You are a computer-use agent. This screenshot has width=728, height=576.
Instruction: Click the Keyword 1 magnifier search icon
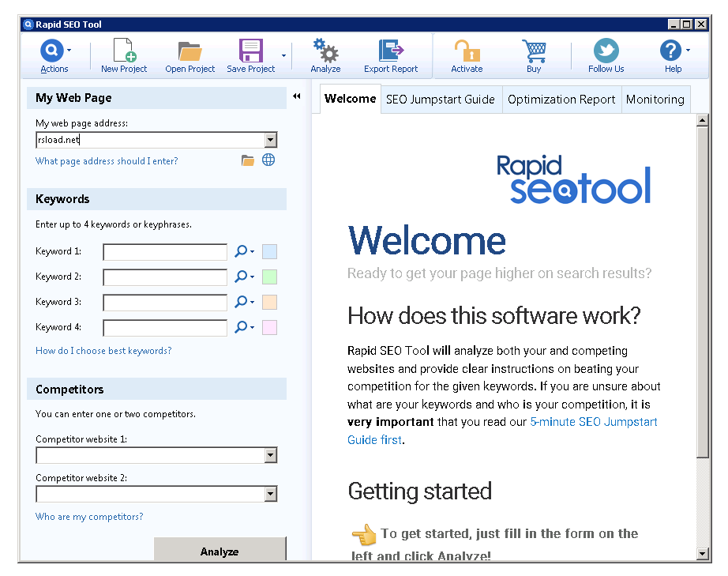coord(239,250)
